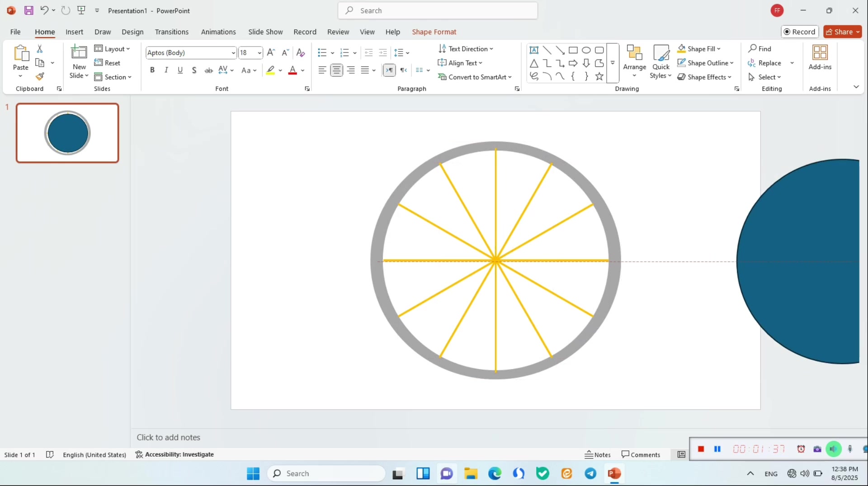868x486 pixels.
Task: Toggle Italic text formatting
Action: 166,70
